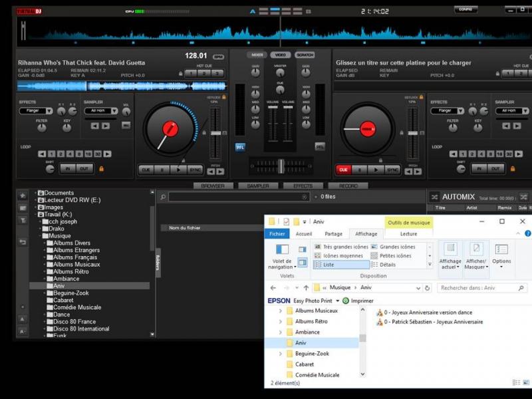Choose Très grandes icônes layout
Viewport: 532px width, 399px height.
[341, 247]
